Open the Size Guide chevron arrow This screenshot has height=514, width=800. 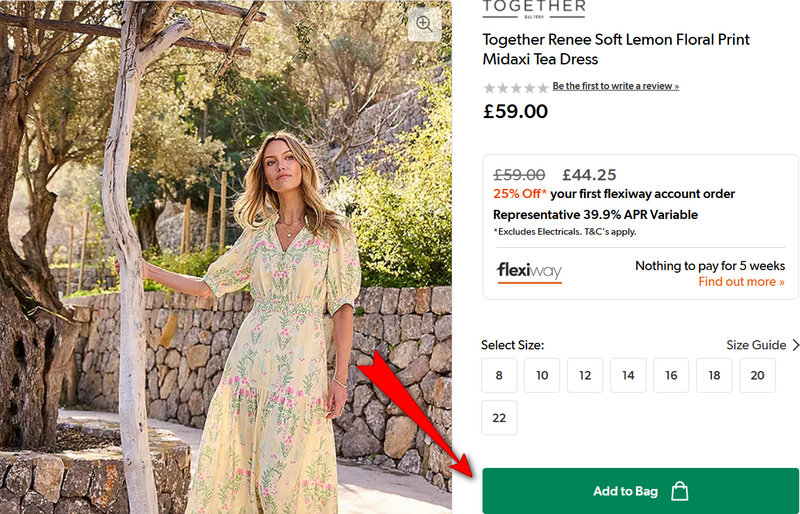795,345
